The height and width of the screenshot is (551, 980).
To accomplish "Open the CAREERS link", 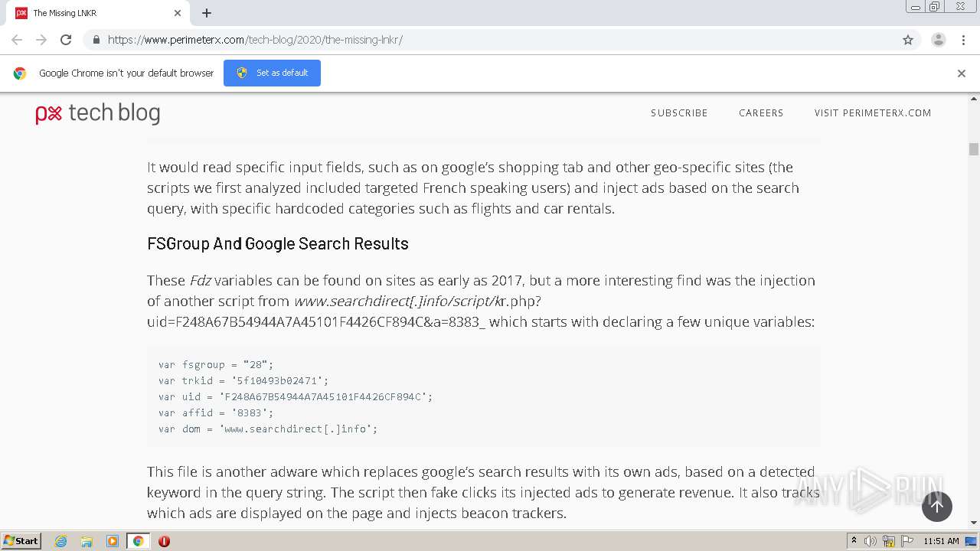I will 761,112.
